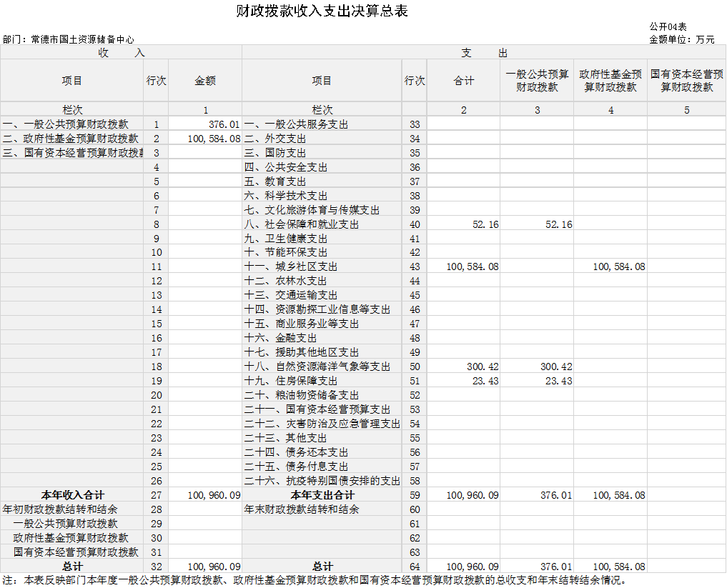Screen dimensions: 727x588
Task: Select the 合计 column header
Action: coord(463,81)
